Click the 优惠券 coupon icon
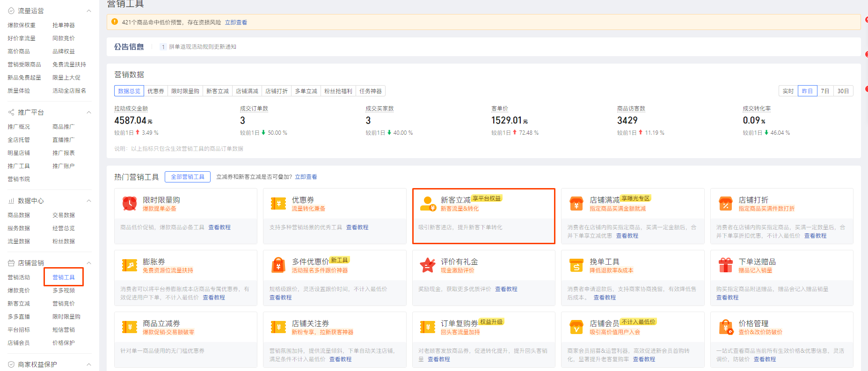The width and height of the screenshot is (868, 371). (278, 204)
